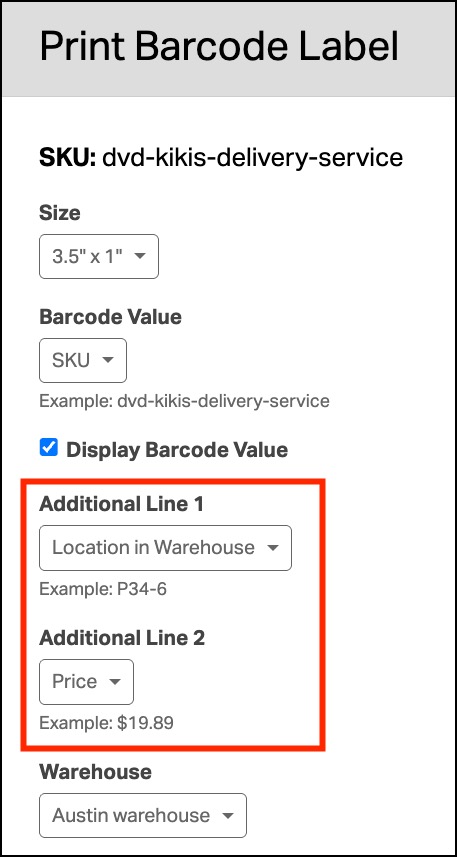
Task: Open the Size dropdown showing 3.5" x 1"
Action: click(x=99, y=256)
